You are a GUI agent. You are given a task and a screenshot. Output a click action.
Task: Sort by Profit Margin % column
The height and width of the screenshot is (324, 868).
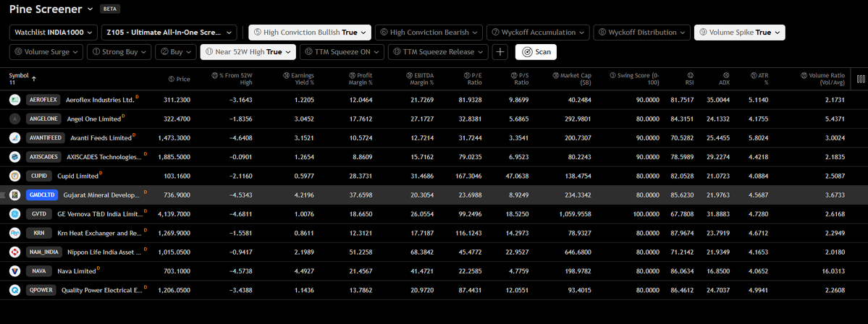click(361, 79)
